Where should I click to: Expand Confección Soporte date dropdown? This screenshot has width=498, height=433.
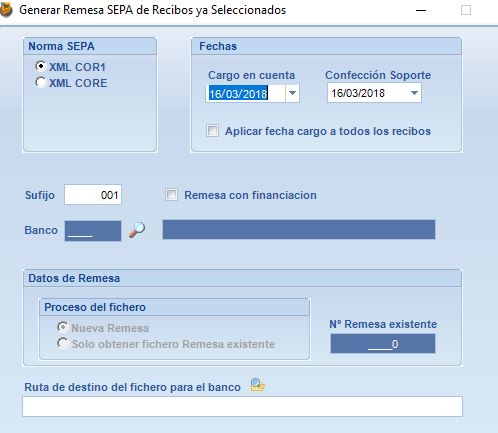click(x=414, y=93)
